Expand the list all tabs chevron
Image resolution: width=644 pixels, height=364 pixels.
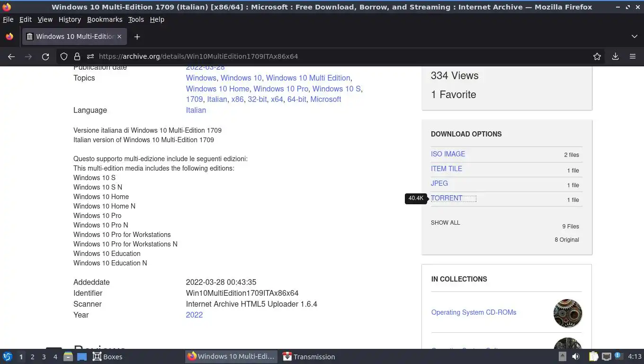[x=635, y=36]
